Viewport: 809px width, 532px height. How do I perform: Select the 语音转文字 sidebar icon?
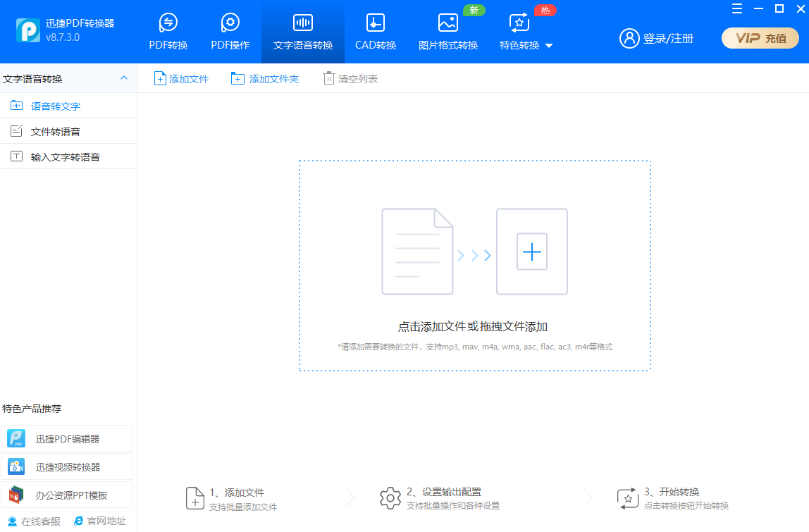[16, 106]
